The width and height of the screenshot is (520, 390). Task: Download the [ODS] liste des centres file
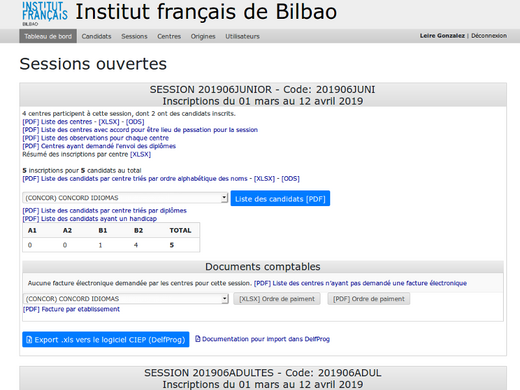[135, 122]
